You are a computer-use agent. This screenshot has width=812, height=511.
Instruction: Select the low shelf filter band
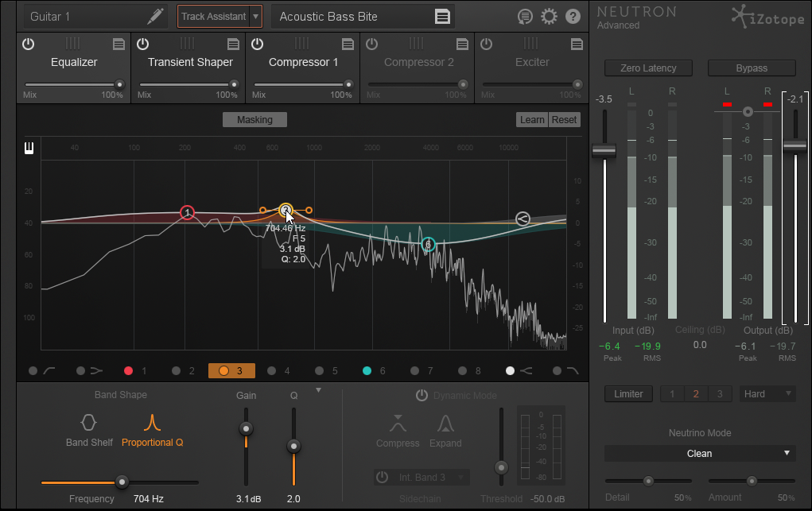click(90, 370)
